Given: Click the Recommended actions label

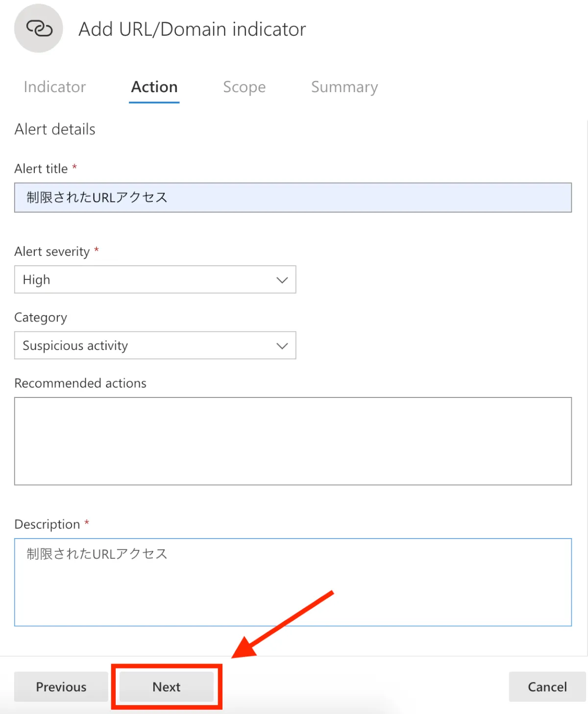Looking at the screenshot, I should click(80, 383).
